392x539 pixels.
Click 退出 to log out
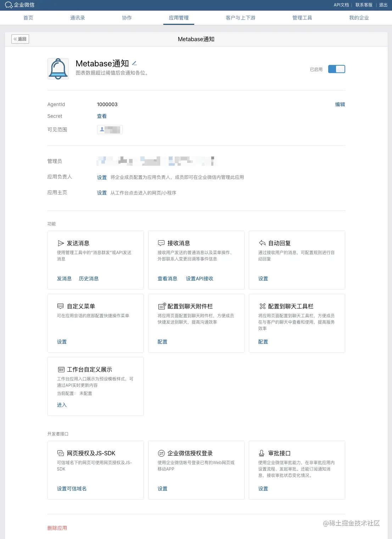(x=383, y=5)
